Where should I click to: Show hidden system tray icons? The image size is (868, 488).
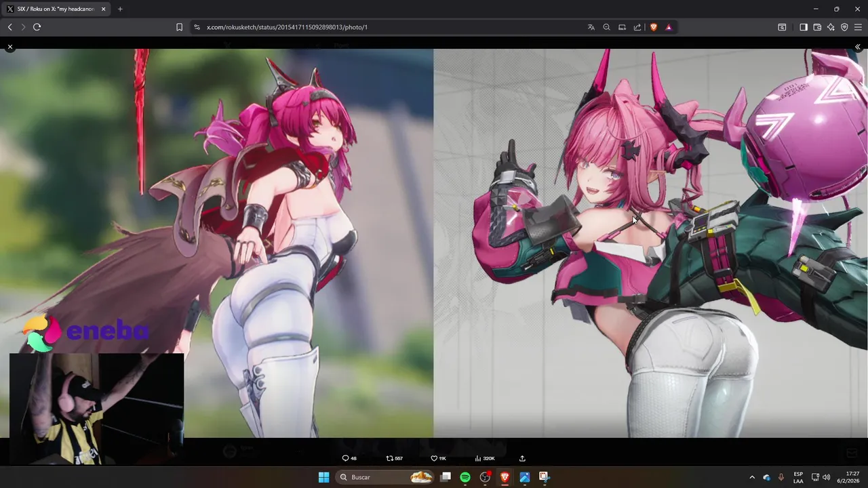[751, 477]
